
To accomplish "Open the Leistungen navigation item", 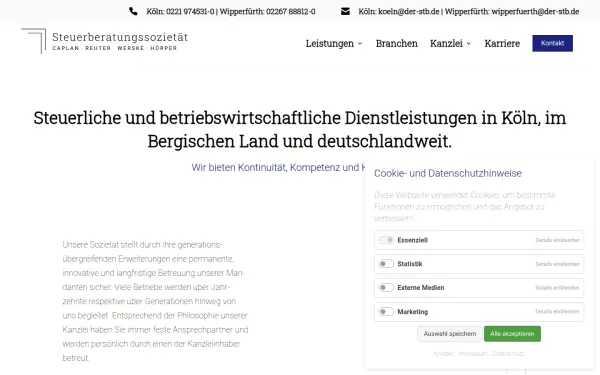I will pos(330,43).
